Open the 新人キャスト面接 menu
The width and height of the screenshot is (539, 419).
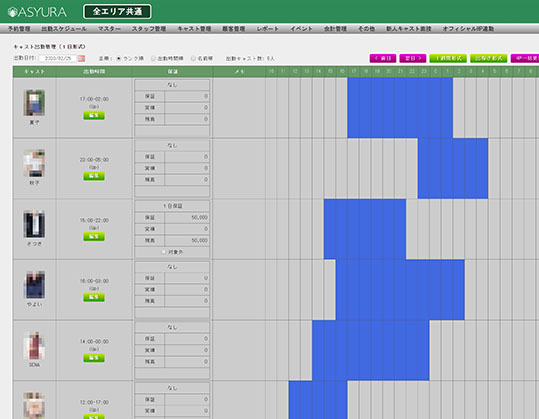[409, 29]
